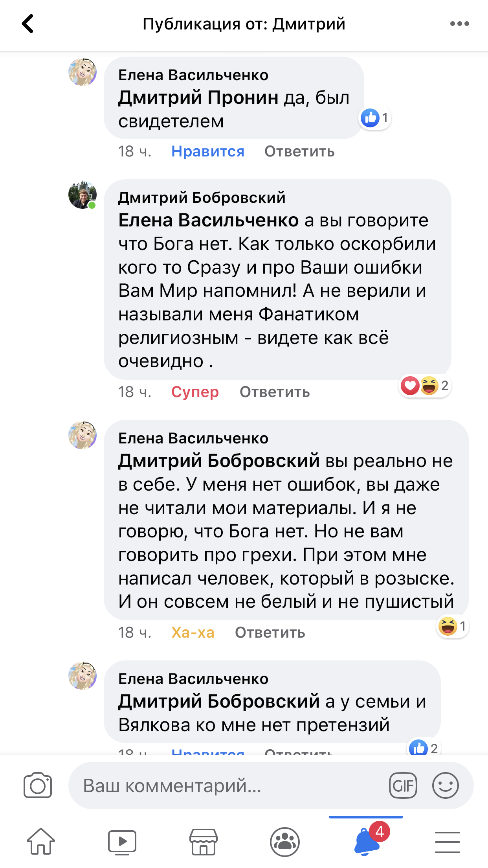View heart and haha reactions count on comment
Viewport: 488px width, 868px height.
coord(425,386)
